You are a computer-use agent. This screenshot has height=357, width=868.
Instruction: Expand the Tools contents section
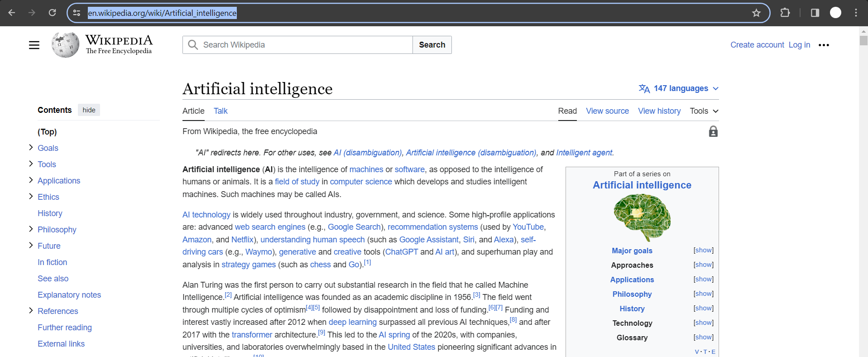pos(31,164)
